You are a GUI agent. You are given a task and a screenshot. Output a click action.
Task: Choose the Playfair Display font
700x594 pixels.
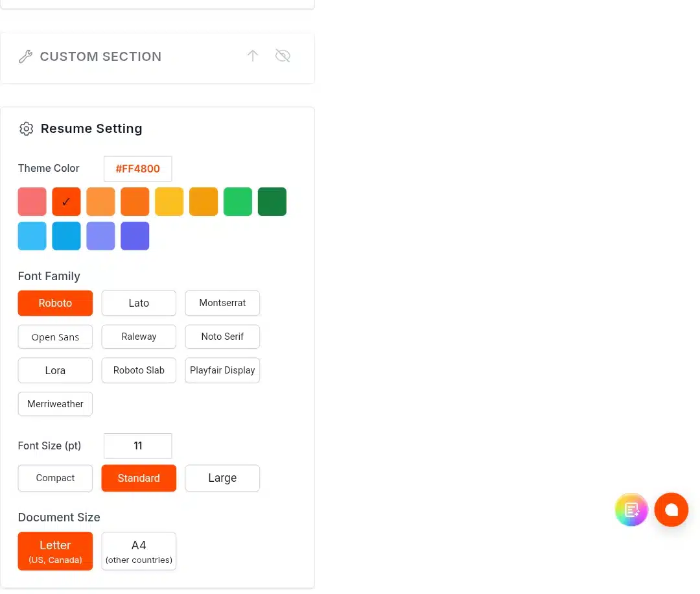point(222,370)
